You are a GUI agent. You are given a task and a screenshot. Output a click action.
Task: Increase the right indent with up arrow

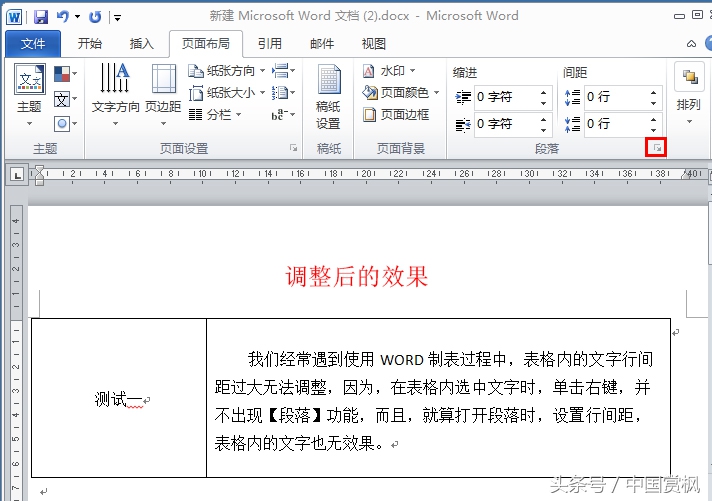544,119
